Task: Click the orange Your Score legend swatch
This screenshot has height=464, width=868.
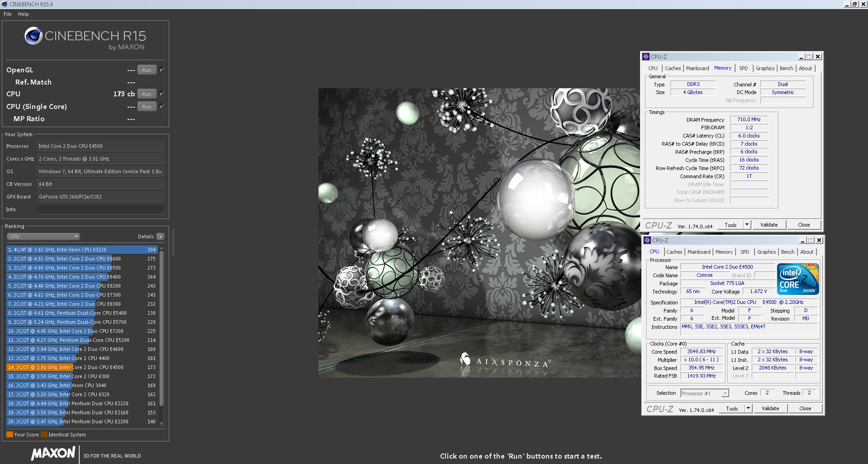Action: tap(9, 435)
